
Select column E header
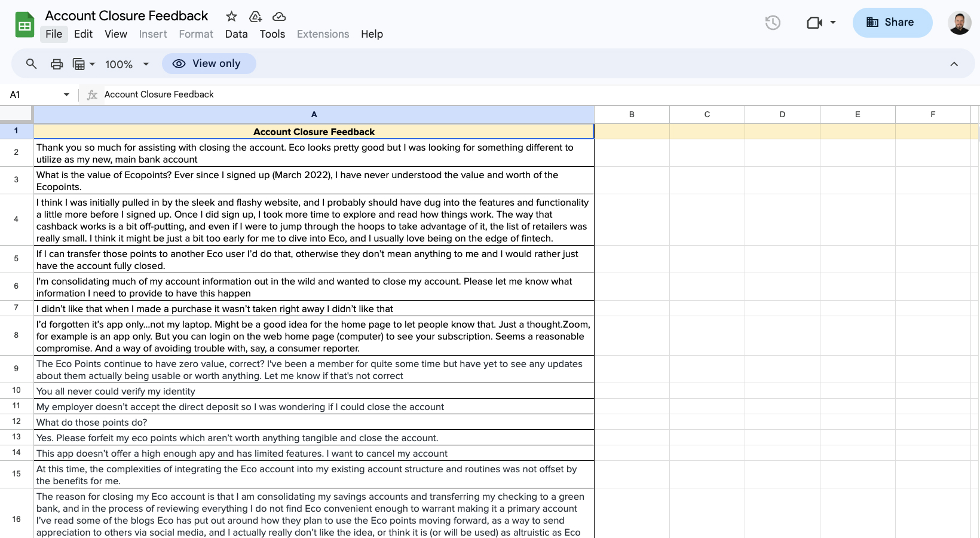point(857,114)
